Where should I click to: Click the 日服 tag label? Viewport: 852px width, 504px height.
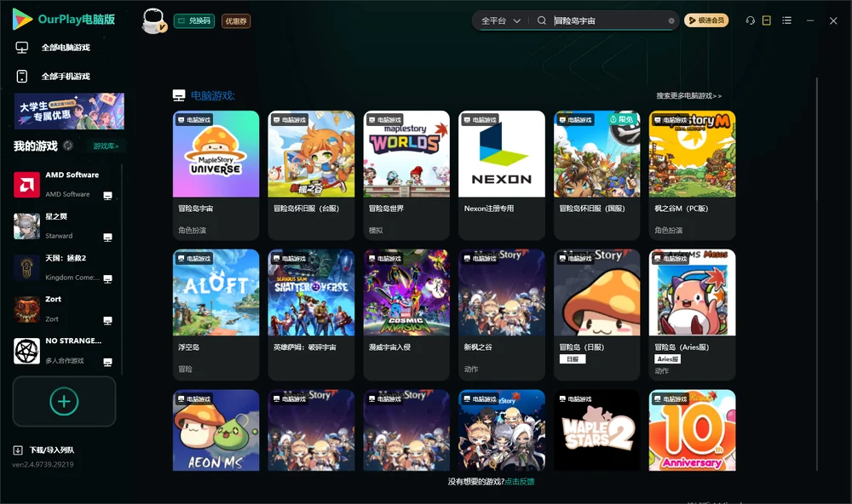point(573,359)
